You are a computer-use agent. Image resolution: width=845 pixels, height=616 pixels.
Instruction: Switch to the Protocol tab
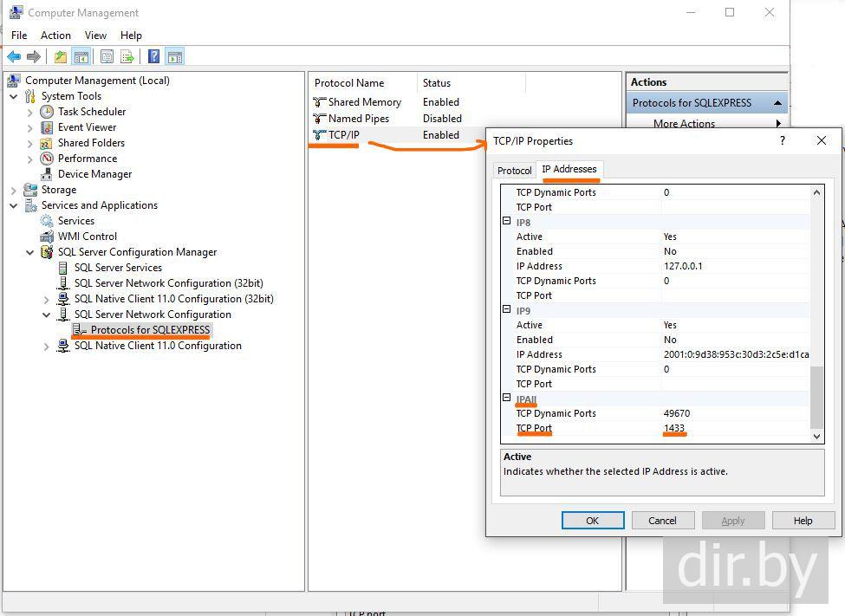coord(514,171)
